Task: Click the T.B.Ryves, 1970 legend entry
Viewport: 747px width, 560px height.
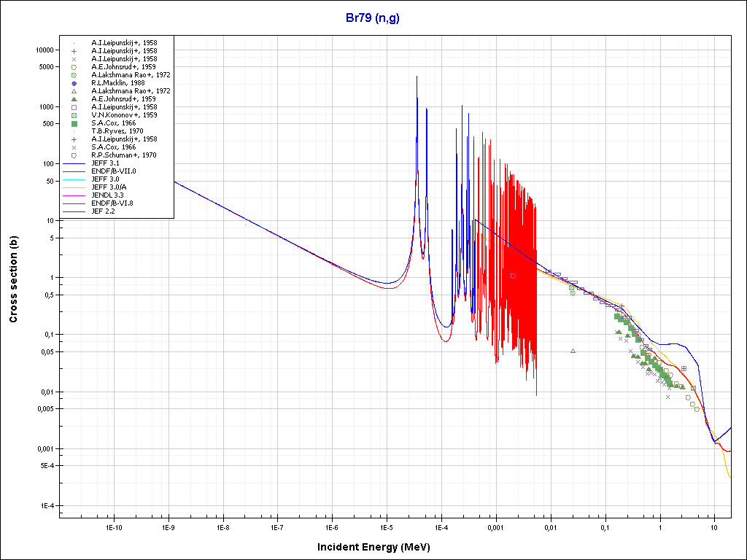Action: coord(117,131)
